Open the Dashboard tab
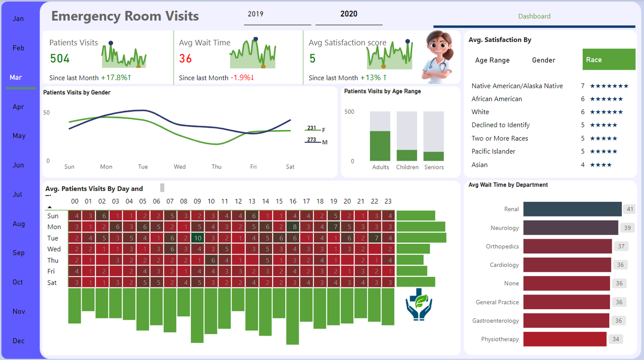 [x=534, y=16]
